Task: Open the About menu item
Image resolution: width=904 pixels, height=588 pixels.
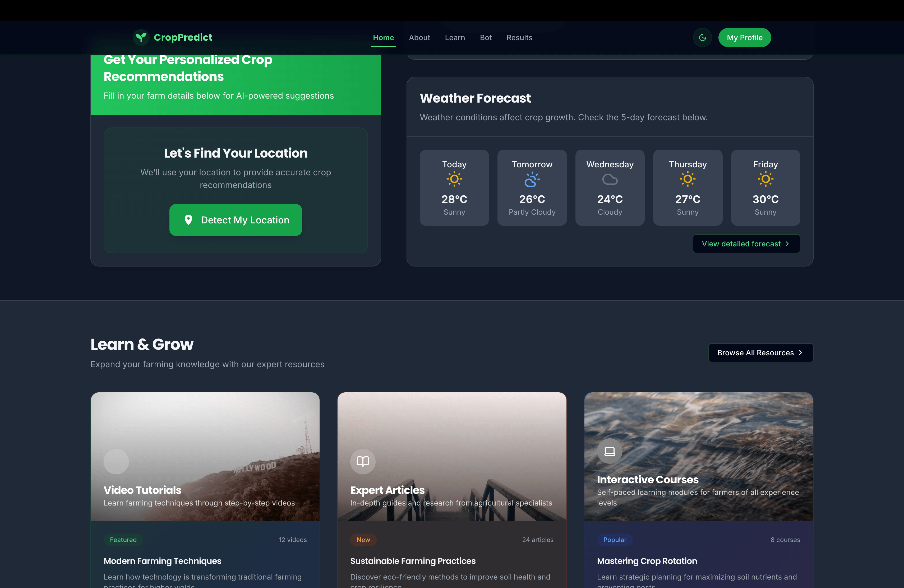Action: [x=419, y=38]
